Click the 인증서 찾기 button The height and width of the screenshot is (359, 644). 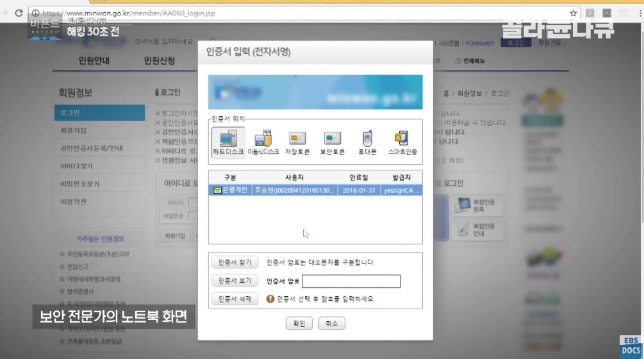(235, 262)
